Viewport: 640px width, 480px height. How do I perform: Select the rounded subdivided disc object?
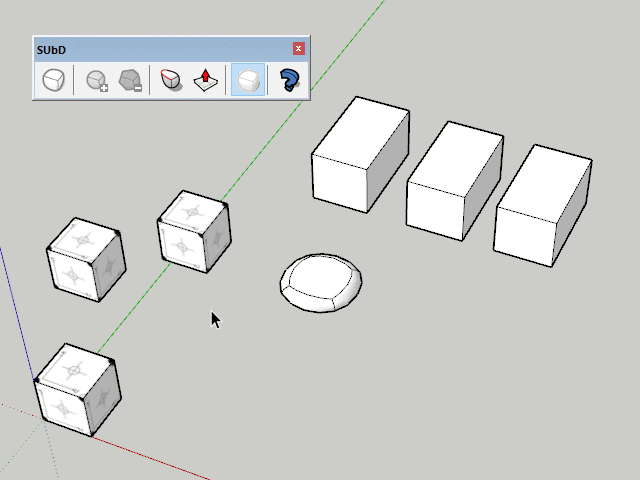[321, 283]
